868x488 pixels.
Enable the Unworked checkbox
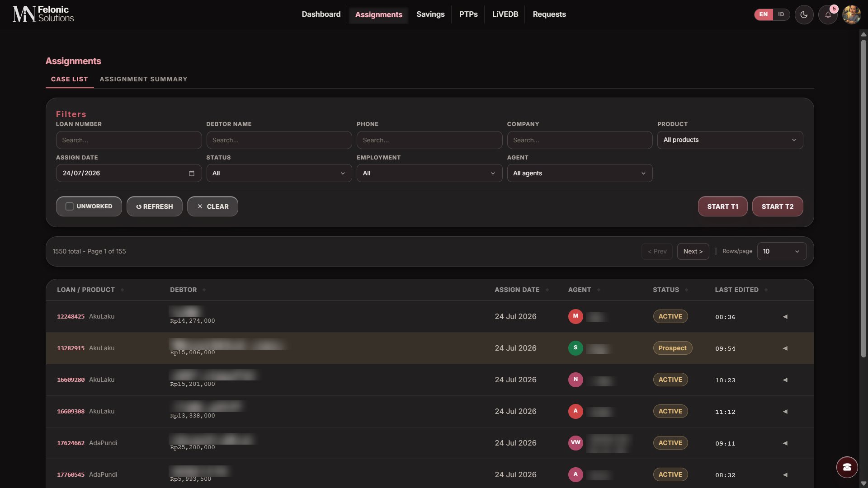point(69,206)
